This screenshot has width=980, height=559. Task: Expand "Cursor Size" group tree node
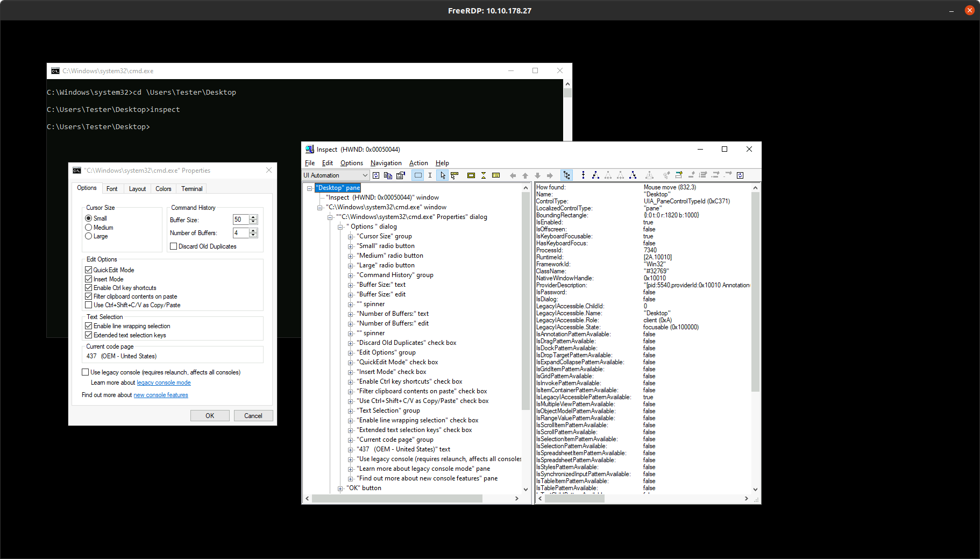(350, 237)
